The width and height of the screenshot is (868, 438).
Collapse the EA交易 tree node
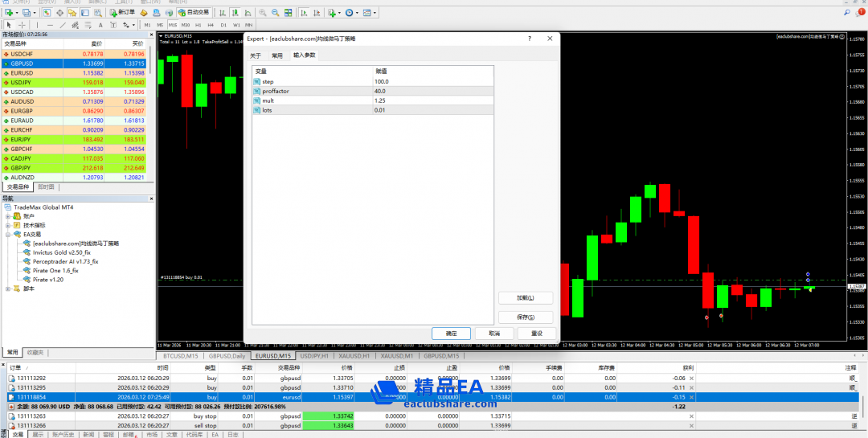(x=8, y=235)
